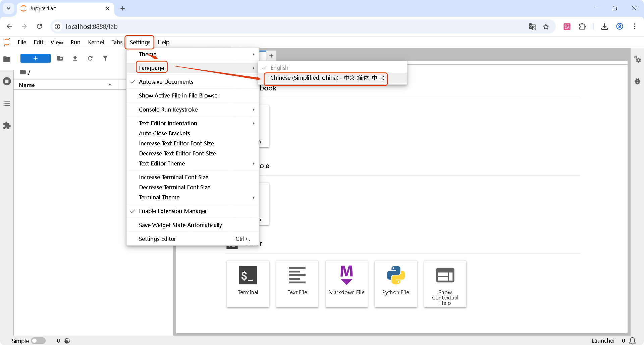
Task: Reload the page in browser
Action: [x=39, y=26]
